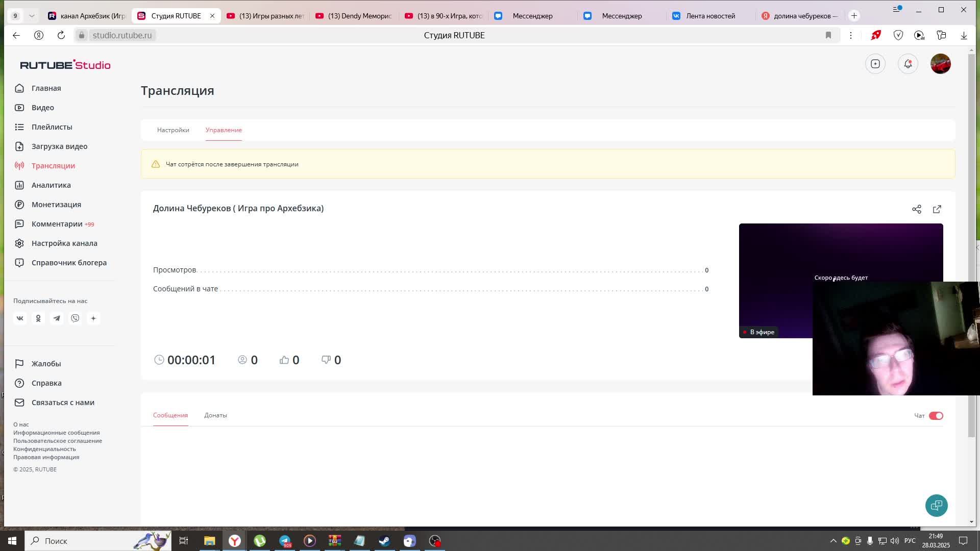This screenshot has height=551, width=980.
Task: Click the add video upload icon in header
Action: point(875,64)
